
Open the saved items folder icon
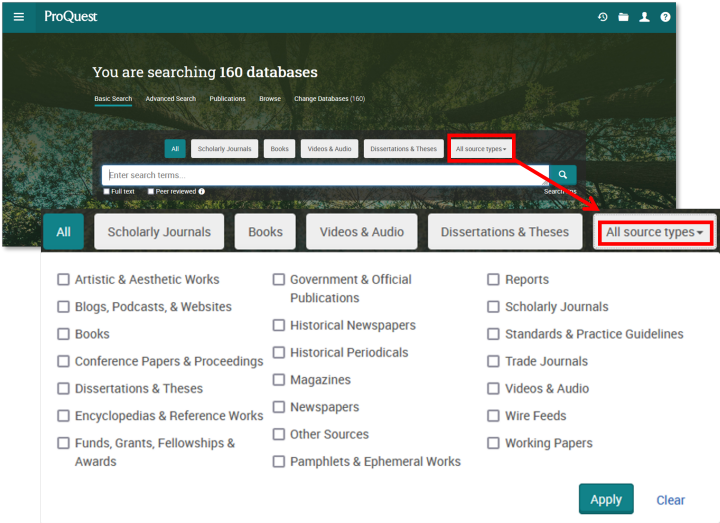(x=623, y=17)
